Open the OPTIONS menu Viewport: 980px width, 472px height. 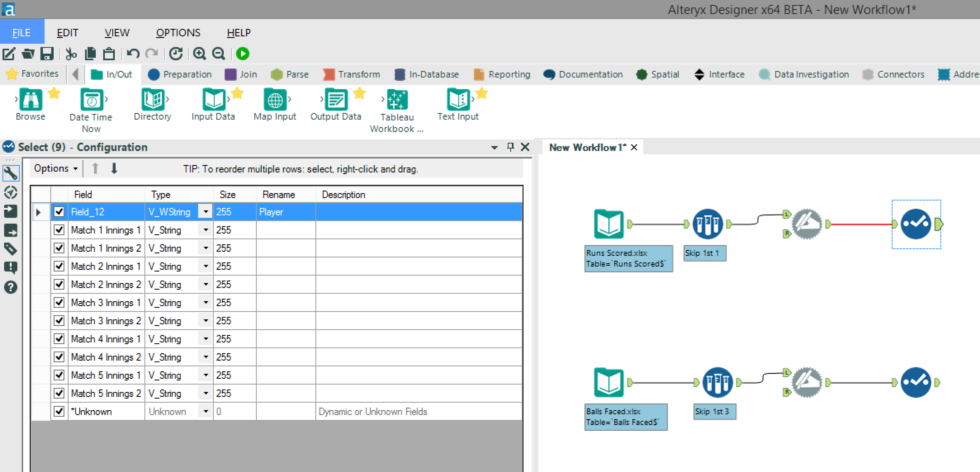point(178,33)
